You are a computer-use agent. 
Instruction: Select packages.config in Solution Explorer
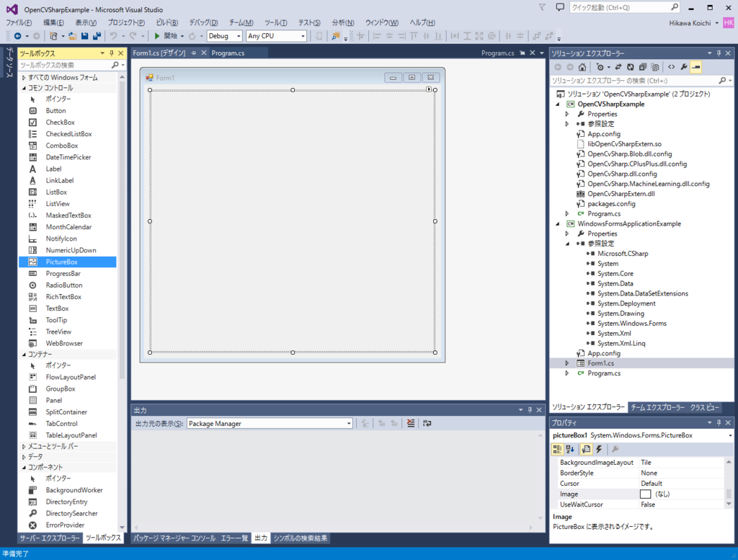coord(611,204)
